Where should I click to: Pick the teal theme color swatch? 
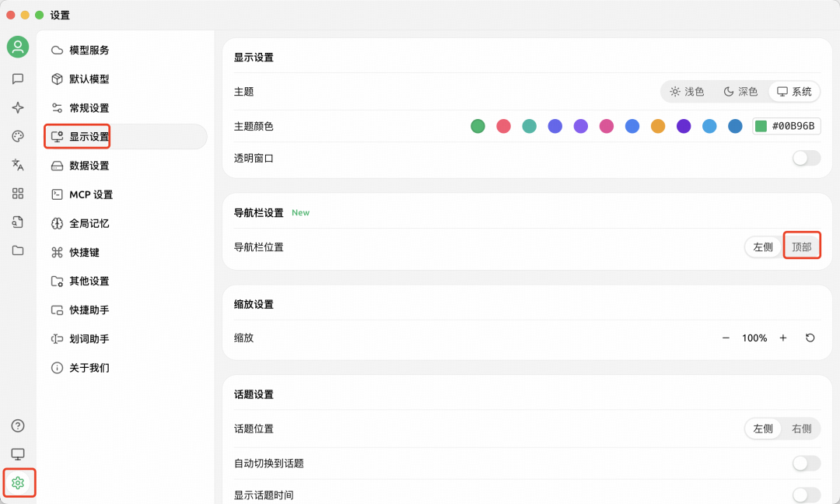pos(530,126)
